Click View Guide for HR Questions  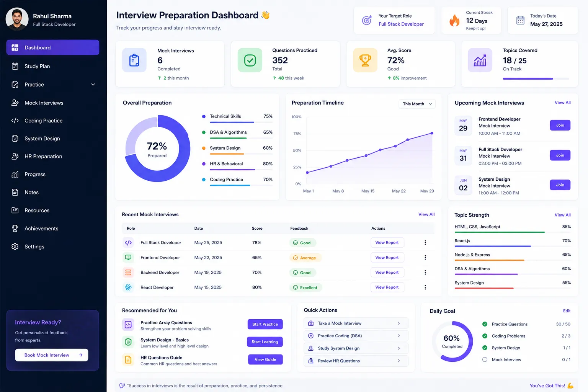coord(265,359)
